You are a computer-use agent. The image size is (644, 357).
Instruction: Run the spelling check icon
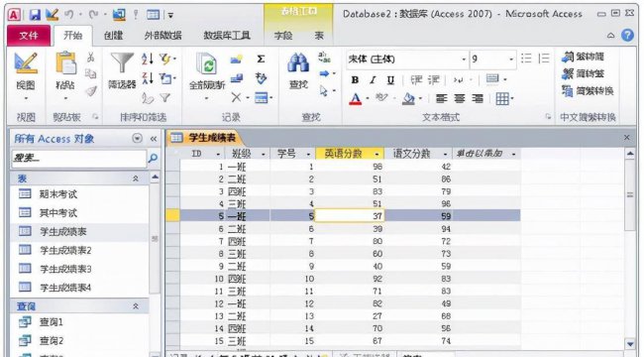coord(261,78)
